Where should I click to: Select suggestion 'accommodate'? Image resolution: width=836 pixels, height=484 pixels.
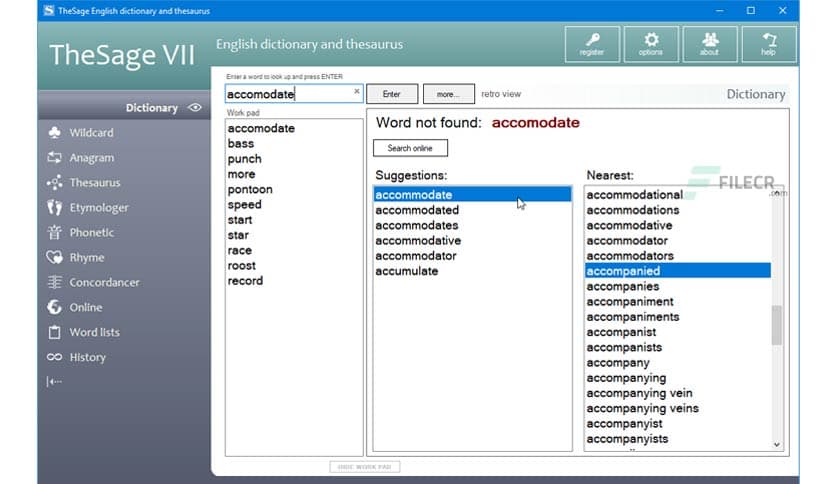[x=472, y=195]
